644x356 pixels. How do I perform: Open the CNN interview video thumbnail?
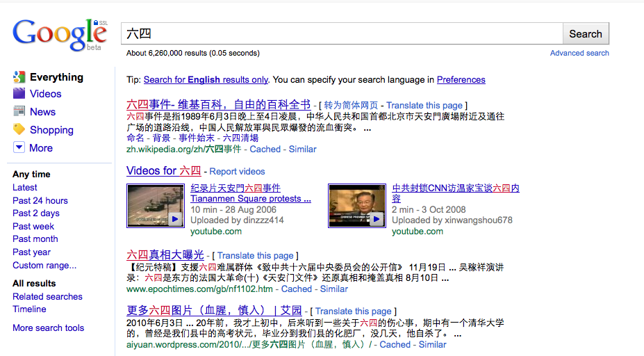click(356, 205)
